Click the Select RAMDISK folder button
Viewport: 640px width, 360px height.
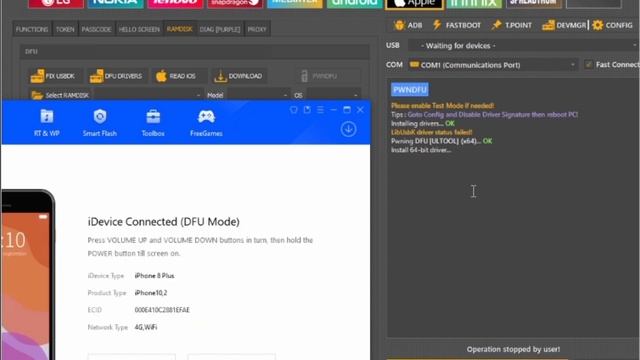(x=60, y=95)
